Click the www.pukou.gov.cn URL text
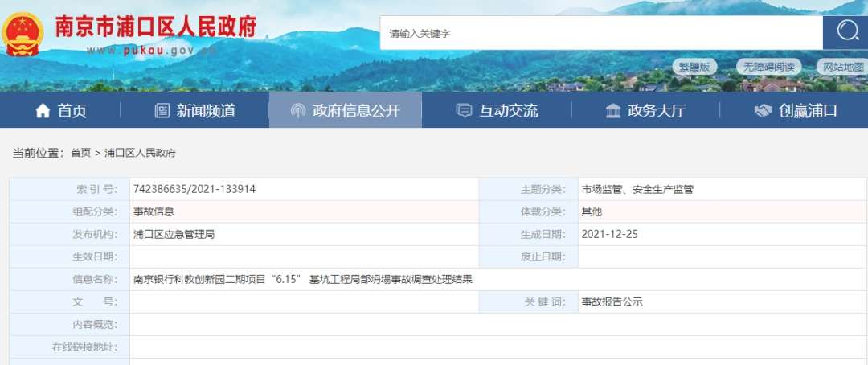Image resolution: width=868 pixels, height=365 pixels. (150, 51)
